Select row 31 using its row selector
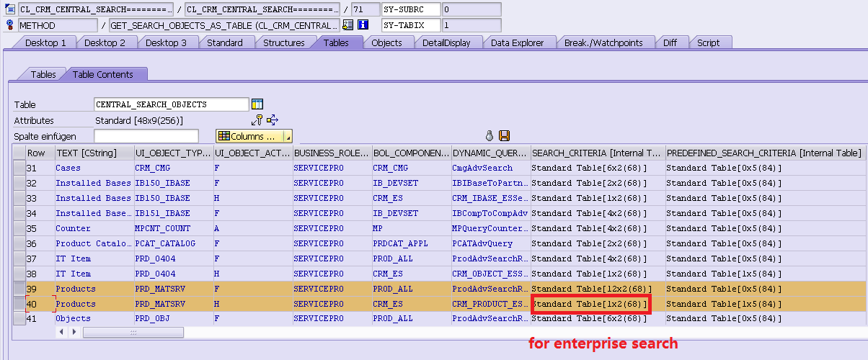The height and width of the screenshot is (360, 868). [19, 168]
